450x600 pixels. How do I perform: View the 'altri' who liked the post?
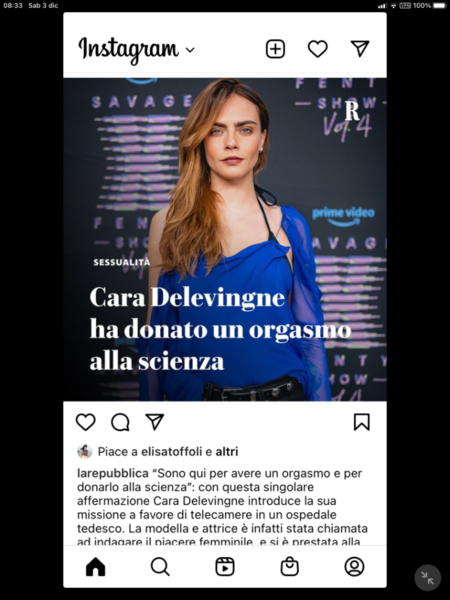(227, 452)
